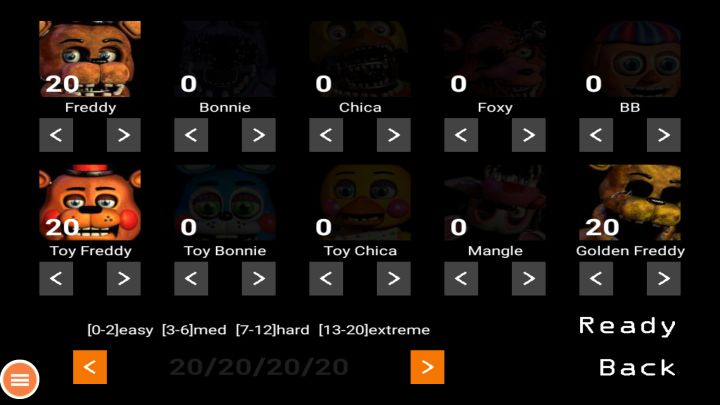
Task: Click the Freddy character portrait
Action: tap(90, 59)
